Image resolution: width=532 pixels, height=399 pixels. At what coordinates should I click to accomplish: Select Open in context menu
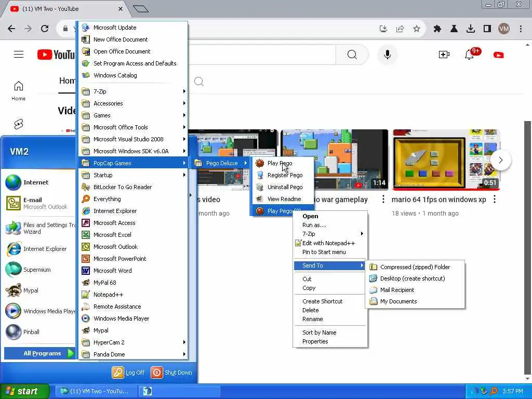(x=330, y=216)
